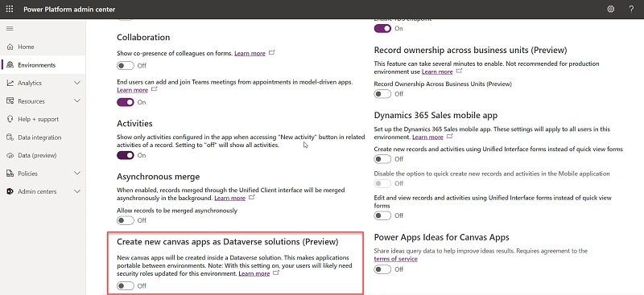The height and width of the screenshot is (295, 644).
Task: Expand the Admin centers chevron
Action: (76, 191)
